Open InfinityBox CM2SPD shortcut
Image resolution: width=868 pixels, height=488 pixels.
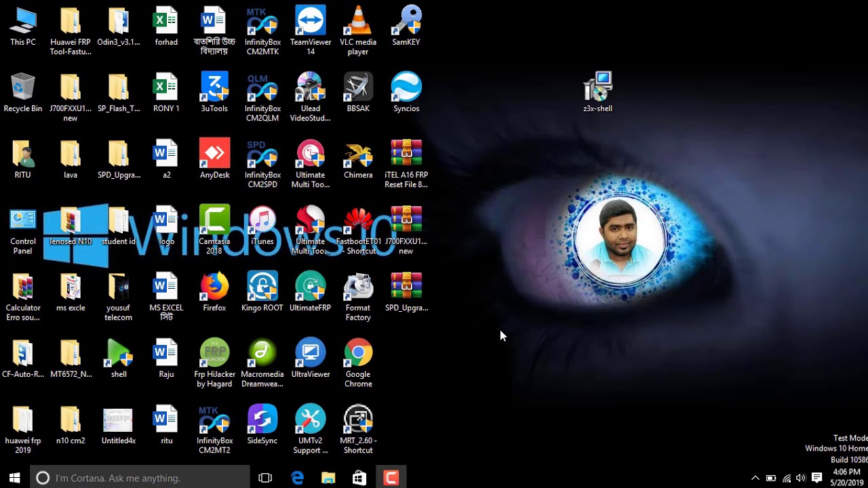point(262,164)
